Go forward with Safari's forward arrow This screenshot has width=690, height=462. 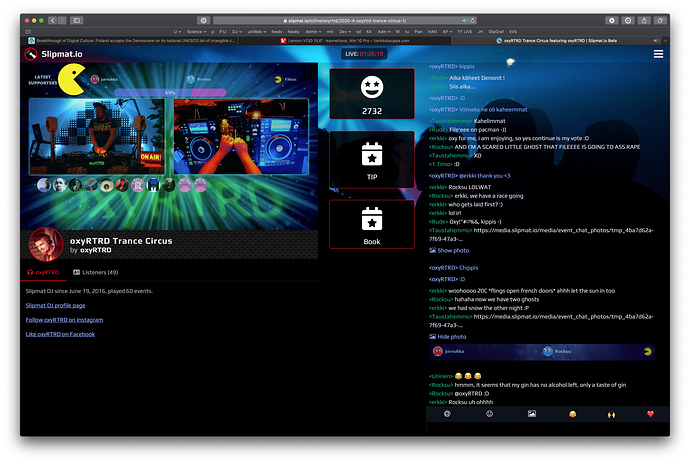[x=62, y=20]
